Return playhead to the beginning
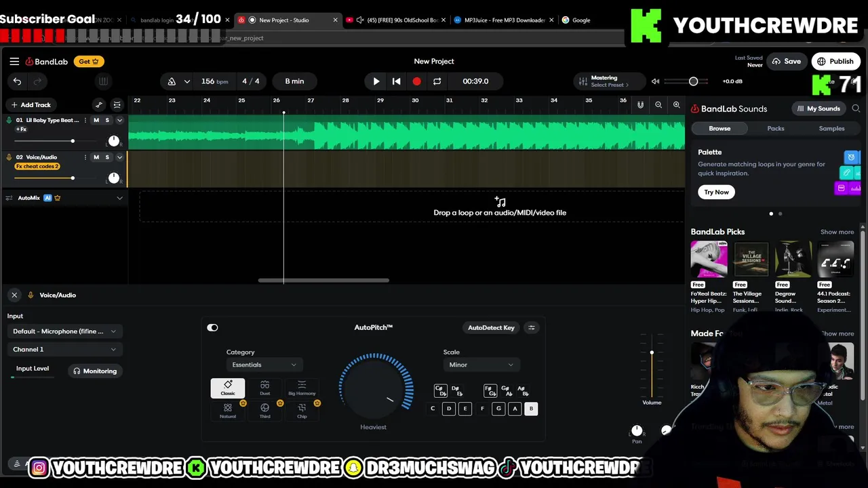Viewport: 868px width, 488px height. click(x=396, y=81)
